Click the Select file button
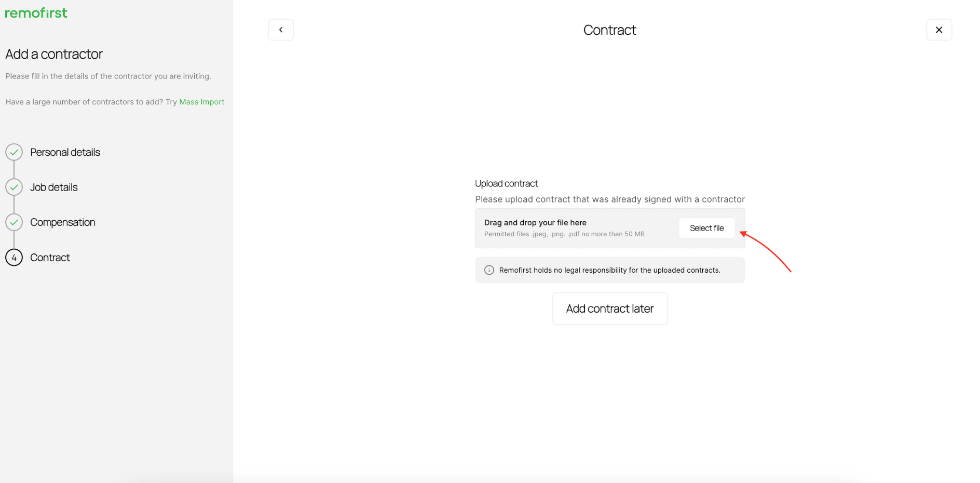This screenshot has height=483, width=980. [x=707, y=228]
